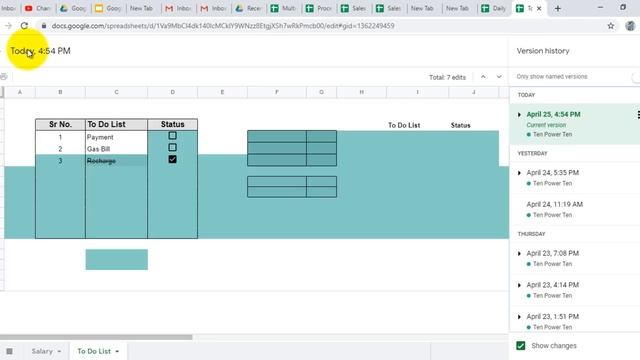Toggle the Payment status checkbox

coord(173,136)
